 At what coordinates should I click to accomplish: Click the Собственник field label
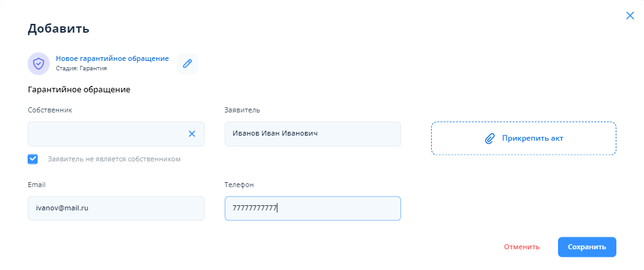[50, 110]
